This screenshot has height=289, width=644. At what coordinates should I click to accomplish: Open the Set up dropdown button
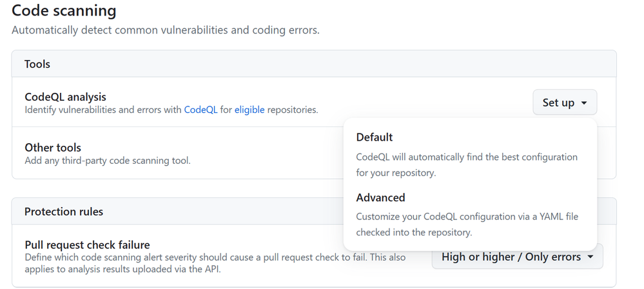pyautogui.click(x=565, y=103)
